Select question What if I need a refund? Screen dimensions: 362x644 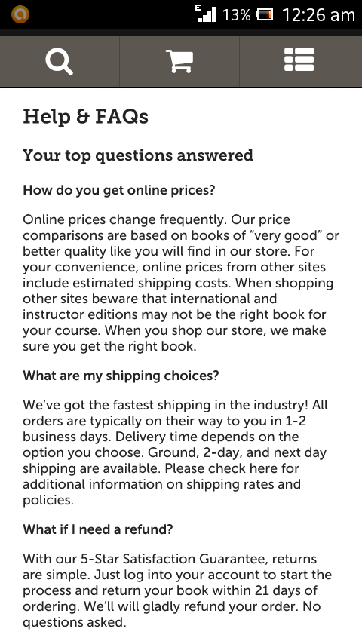(x=98, y=529)
